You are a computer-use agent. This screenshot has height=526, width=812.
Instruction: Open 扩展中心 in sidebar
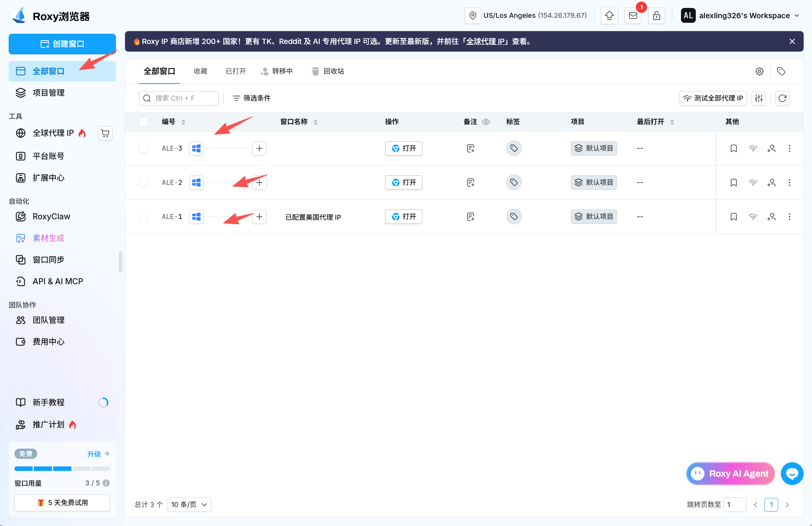coord(62,178)
